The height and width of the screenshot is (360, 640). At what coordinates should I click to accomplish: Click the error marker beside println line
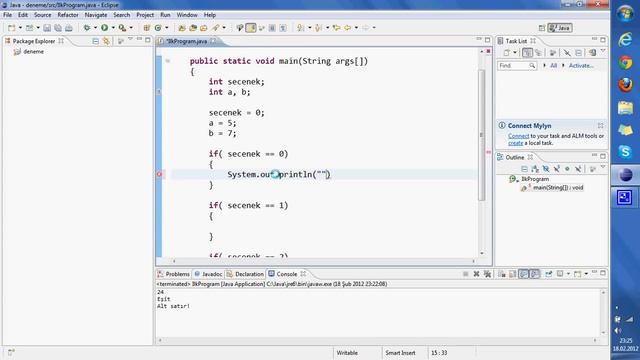click(x=159, y=174)
